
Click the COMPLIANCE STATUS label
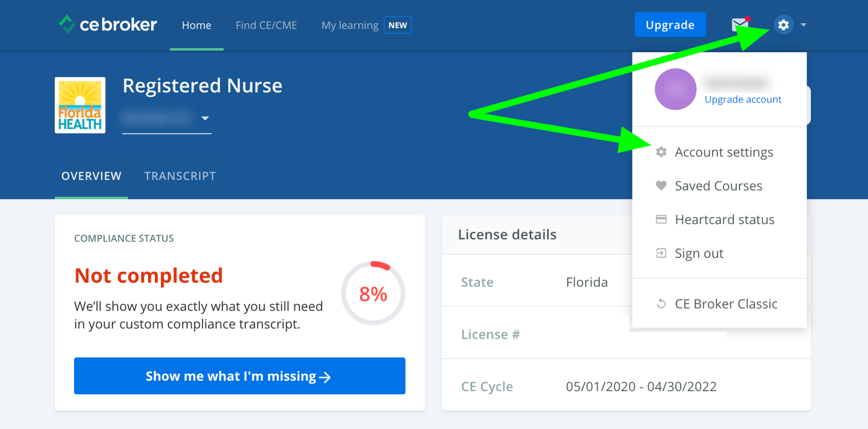124,238
